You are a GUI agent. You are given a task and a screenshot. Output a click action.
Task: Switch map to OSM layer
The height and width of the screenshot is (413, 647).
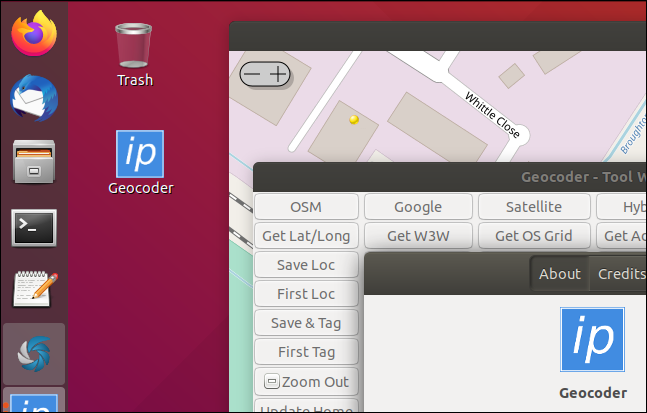(x=306, y=207)
